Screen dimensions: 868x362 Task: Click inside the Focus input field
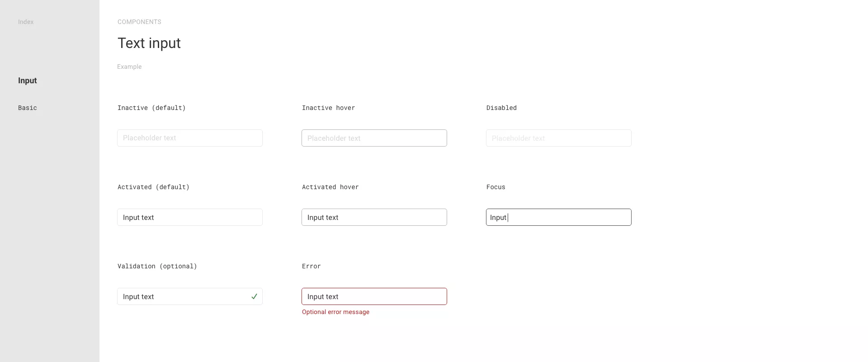point(559,217)
